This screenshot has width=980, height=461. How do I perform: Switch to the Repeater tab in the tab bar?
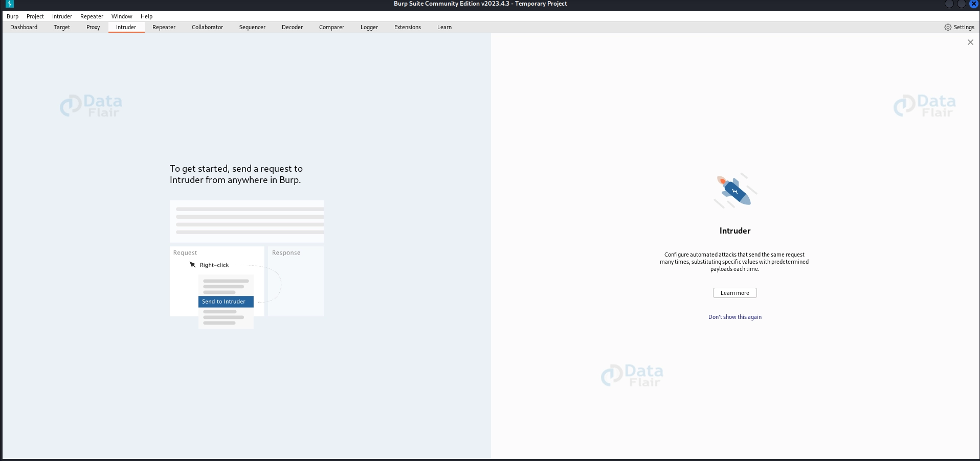164,27
